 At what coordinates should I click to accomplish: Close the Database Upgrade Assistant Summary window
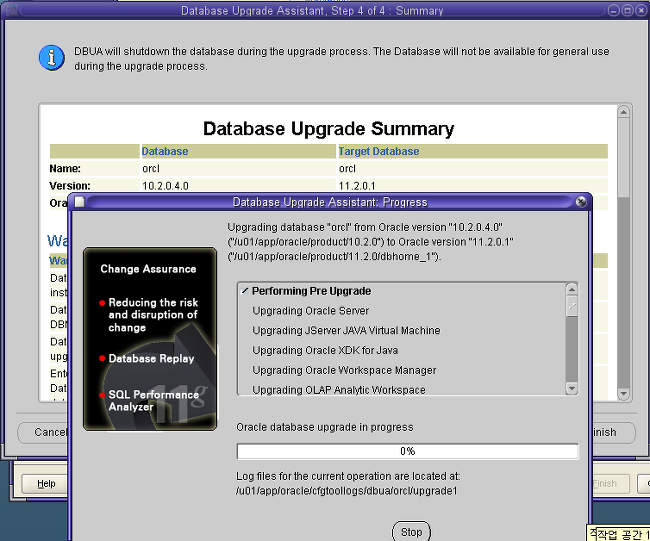point(641,10)
